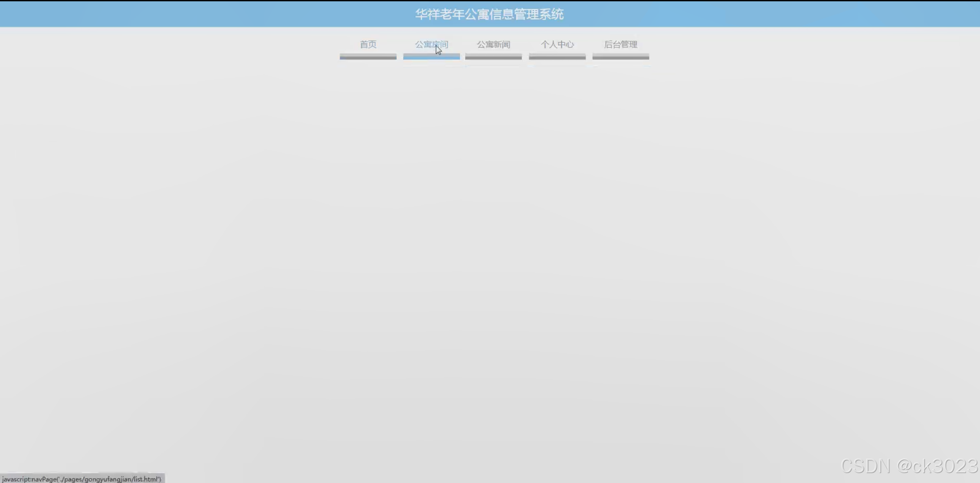Click the 公 character in 公寓新闻 label
The image size is (980, 483).
[x=481, y=44]
